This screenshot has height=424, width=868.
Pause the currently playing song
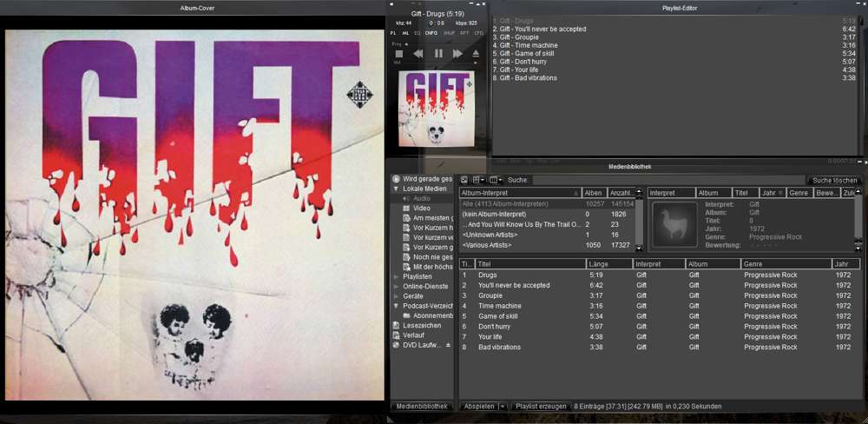(x=438, y=54)
